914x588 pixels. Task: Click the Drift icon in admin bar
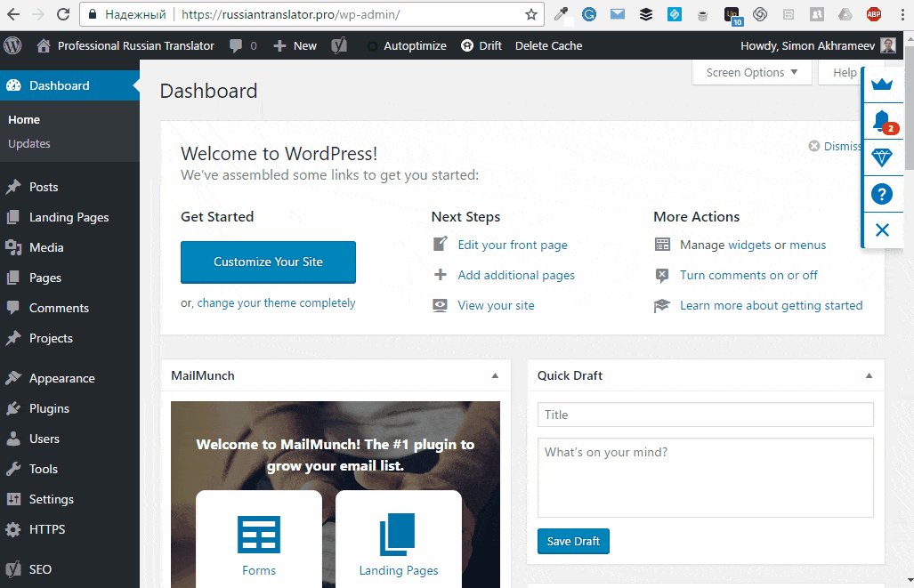[467, 45]
